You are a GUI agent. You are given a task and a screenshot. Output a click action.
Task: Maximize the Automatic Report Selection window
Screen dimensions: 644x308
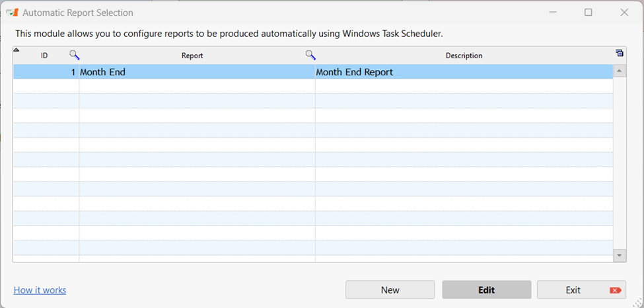click(x=588, y=13)
